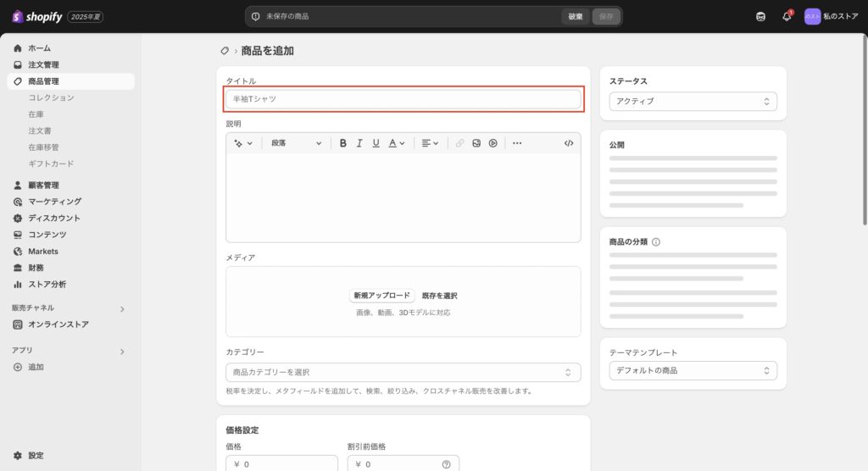This screenshot has height=471, width=868.
Task: Click the insert image icon in editor
Action: (x=476, y=143)
